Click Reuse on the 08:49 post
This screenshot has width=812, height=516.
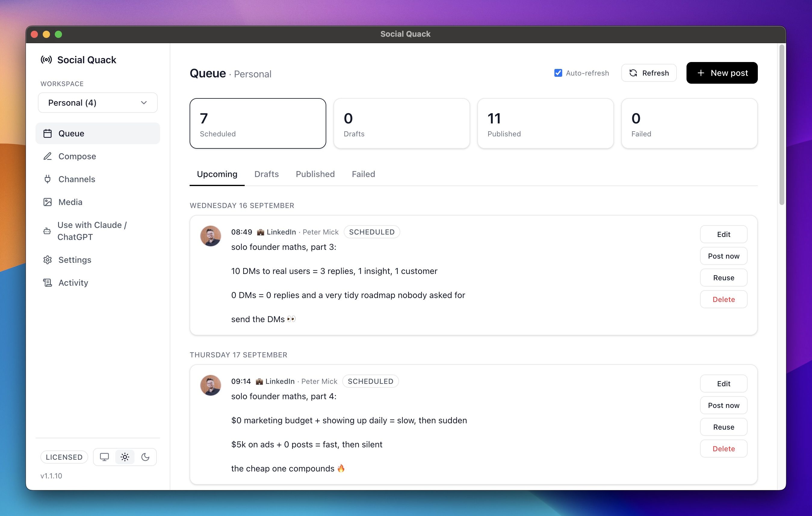723,278
